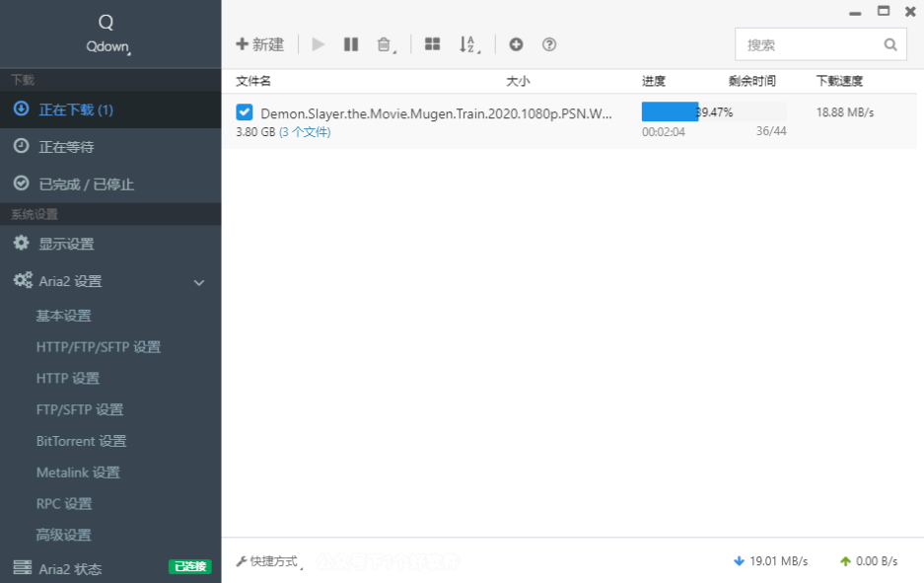
Task: Open advanced settings (高级设置)
Action: (x=64, y=536)
